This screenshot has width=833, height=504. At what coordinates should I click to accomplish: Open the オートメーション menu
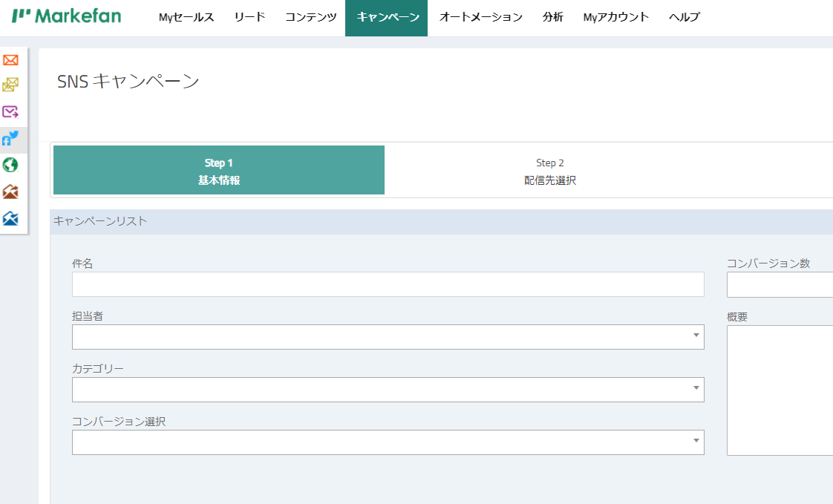tap(481, 17)
